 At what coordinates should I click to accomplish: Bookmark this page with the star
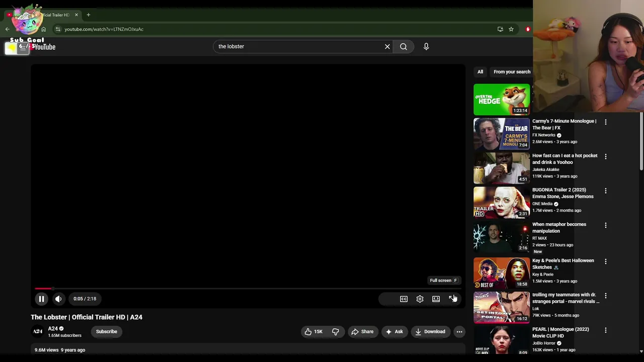pyautogui.click(x=511, y=29)
